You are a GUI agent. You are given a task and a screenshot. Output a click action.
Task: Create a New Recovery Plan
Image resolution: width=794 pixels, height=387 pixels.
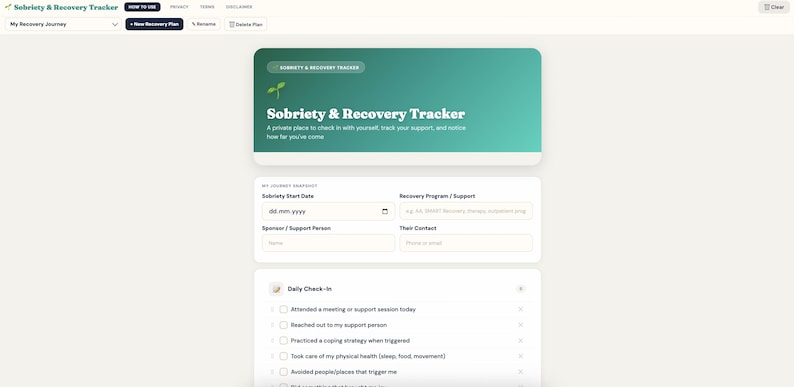click(154, 24)
